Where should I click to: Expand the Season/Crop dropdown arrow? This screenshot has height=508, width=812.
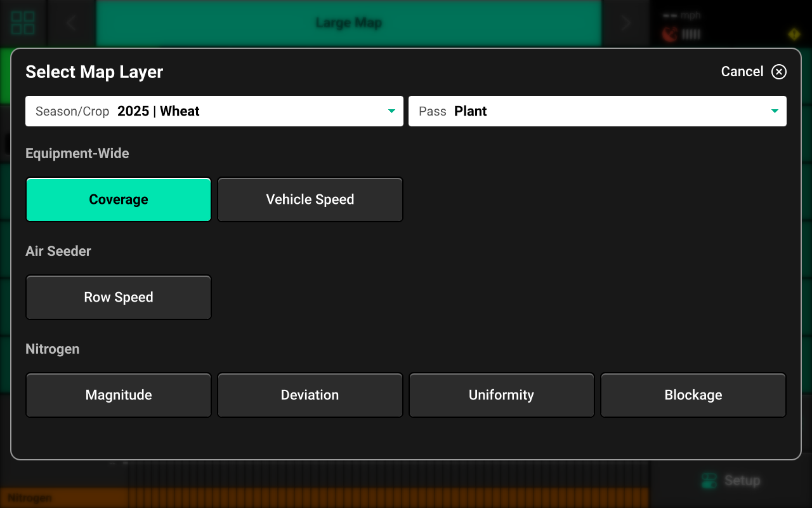point(391,111)
